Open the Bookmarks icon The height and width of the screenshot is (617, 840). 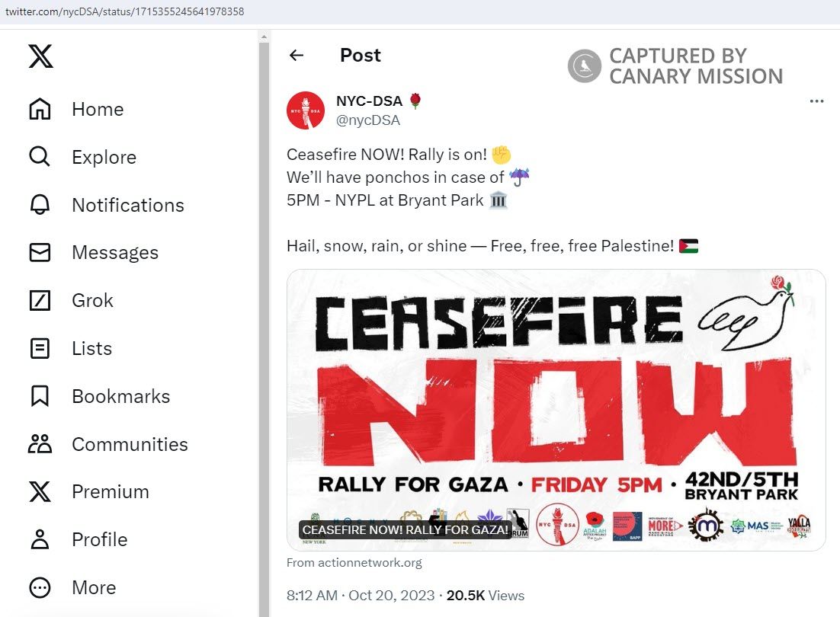pos(40,396)
